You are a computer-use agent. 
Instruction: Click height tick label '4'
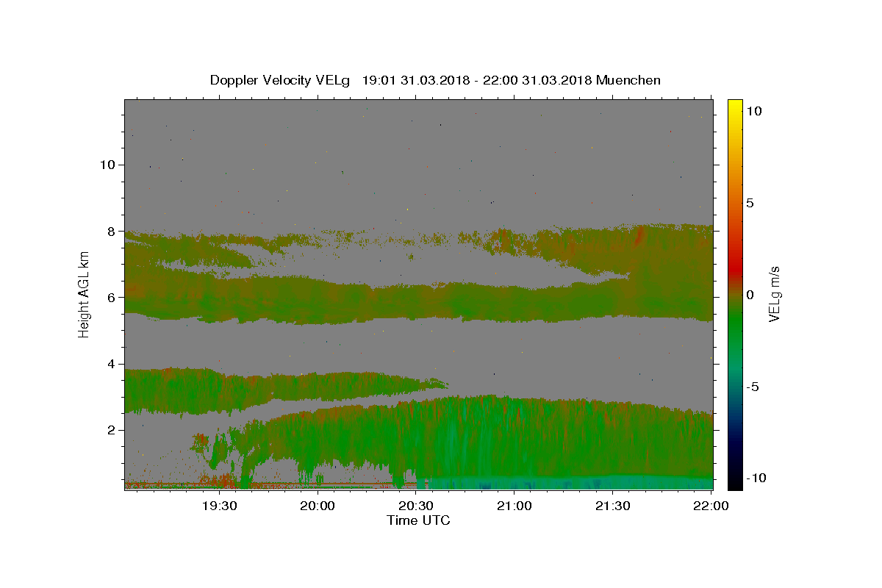point(110,363)
